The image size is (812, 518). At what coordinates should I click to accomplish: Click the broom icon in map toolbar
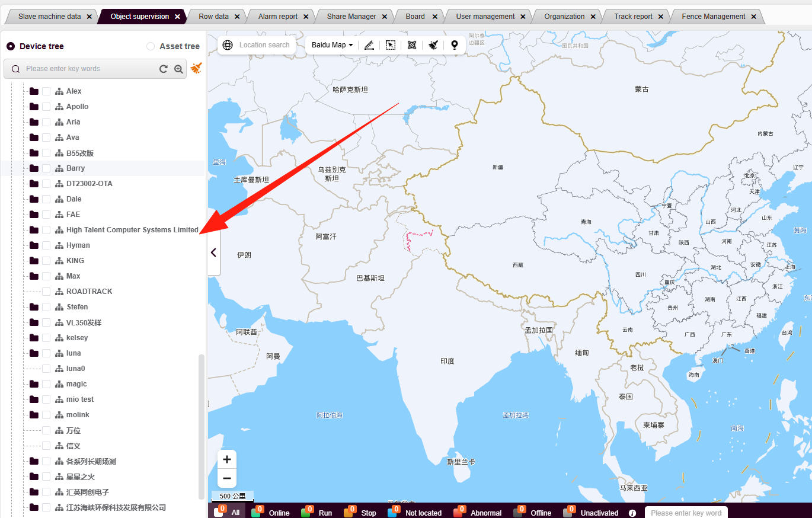(x=433, y=45)
